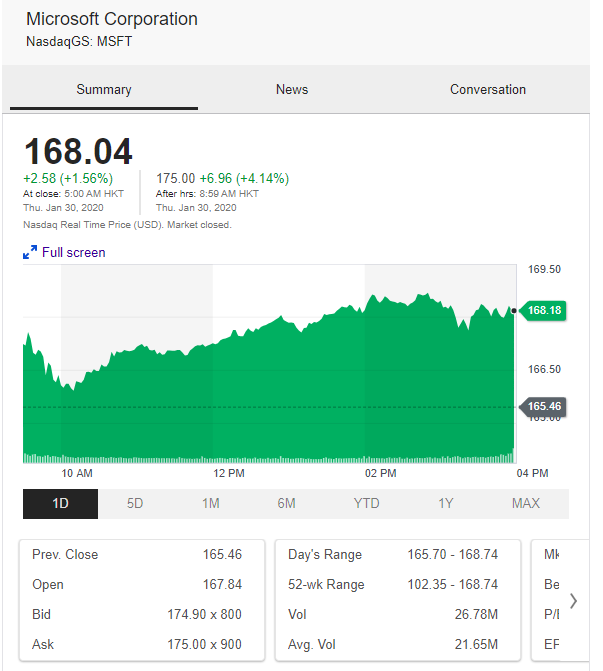The image size is (603, 671).
Task: Click the NasdaqGS: MSFT ticker text
Action: click(79, 42)
